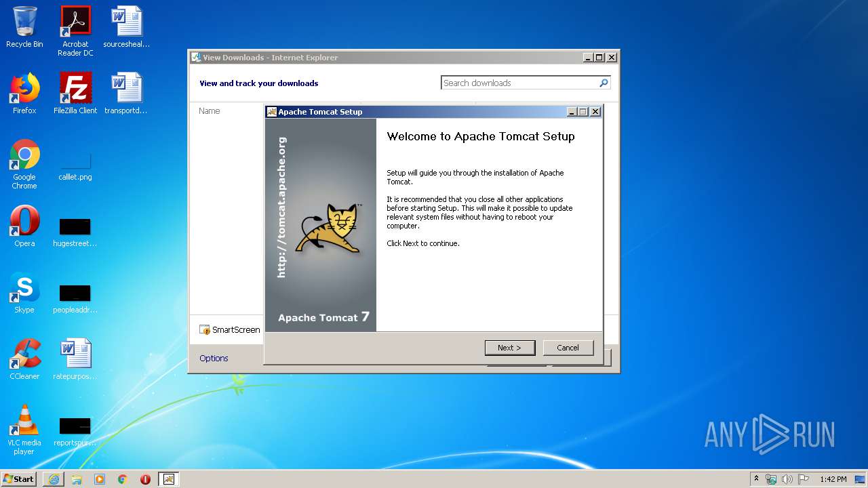Click the Tomcat cat logo image
This screenshot has height=488, width=868.
point(330,229)
